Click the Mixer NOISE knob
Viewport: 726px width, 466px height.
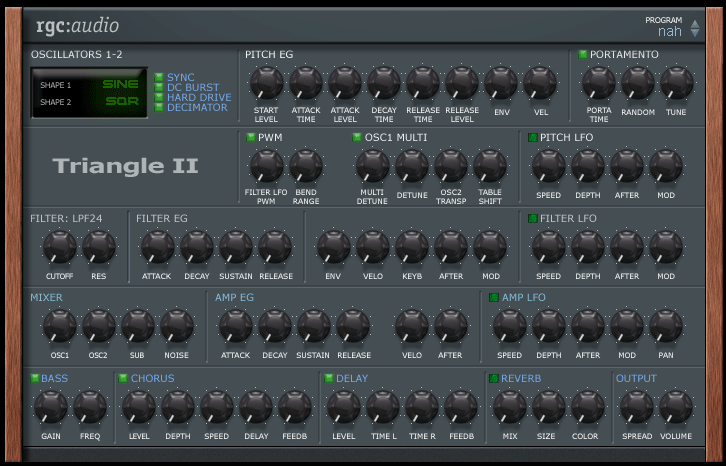tap(176, 326)
